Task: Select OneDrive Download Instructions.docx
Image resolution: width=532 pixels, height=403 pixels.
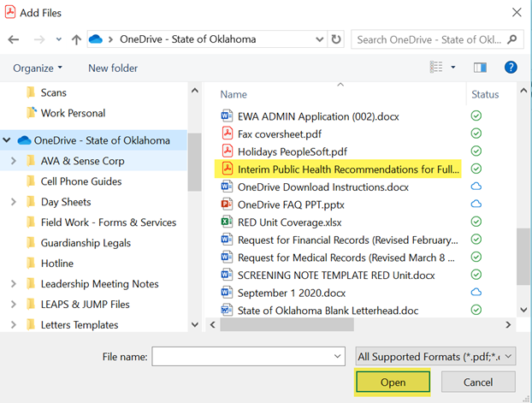Action: click(323, 187)
